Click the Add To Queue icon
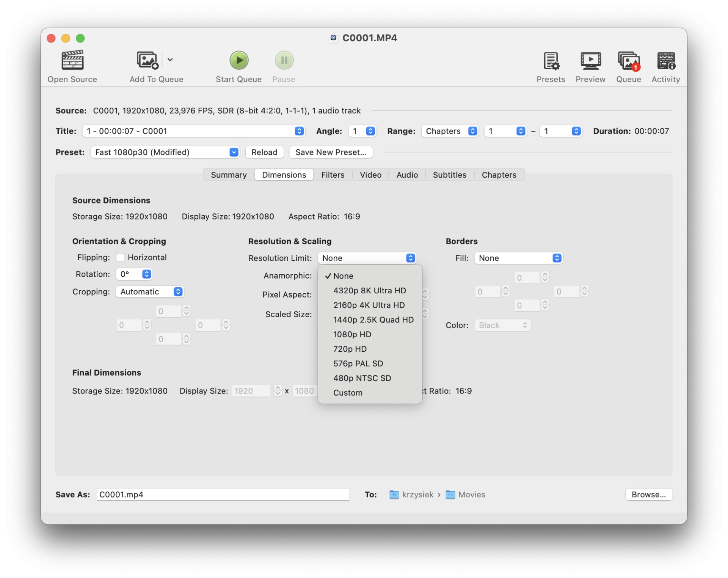Viewport: 728px width, 578px height. point(147,61)
